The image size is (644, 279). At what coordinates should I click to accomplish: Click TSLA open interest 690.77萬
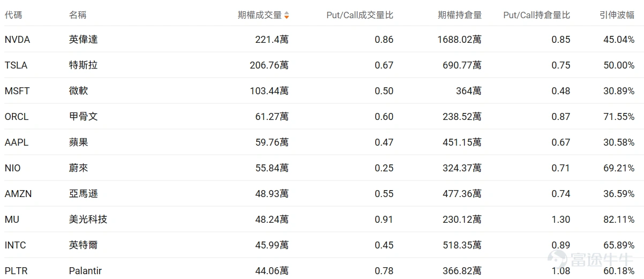tap(462, 65)
